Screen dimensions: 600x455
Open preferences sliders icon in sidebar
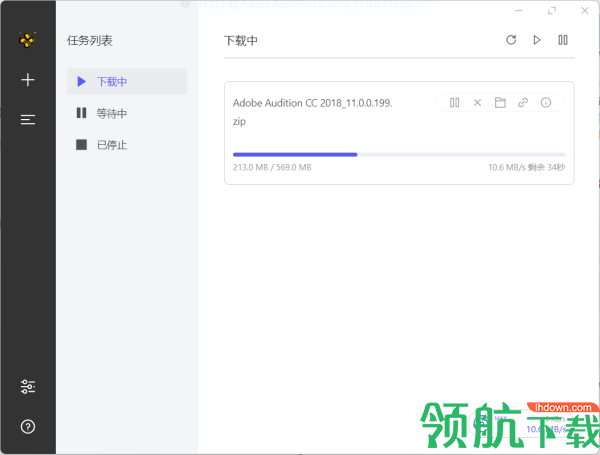pos(28,387)
